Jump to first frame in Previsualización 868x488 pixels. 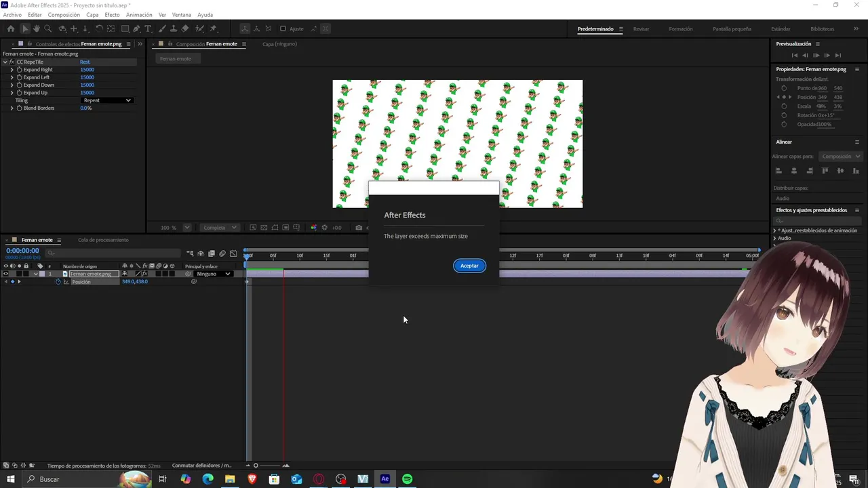(x=795, y=56)
